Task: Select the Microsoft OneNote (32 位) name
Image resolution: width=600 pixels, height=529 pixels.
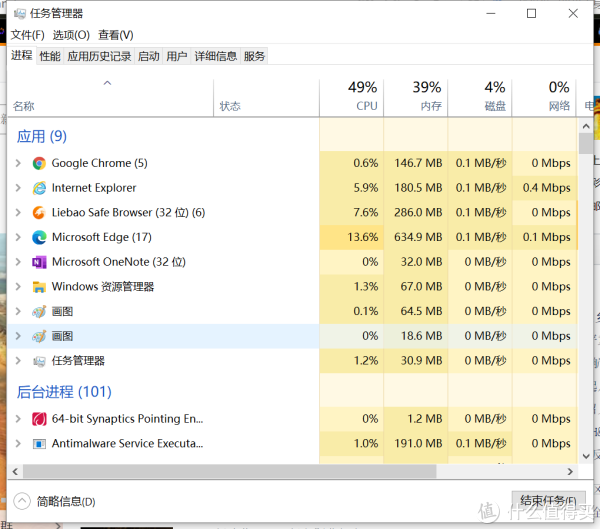Action: (x=119, y=262)
